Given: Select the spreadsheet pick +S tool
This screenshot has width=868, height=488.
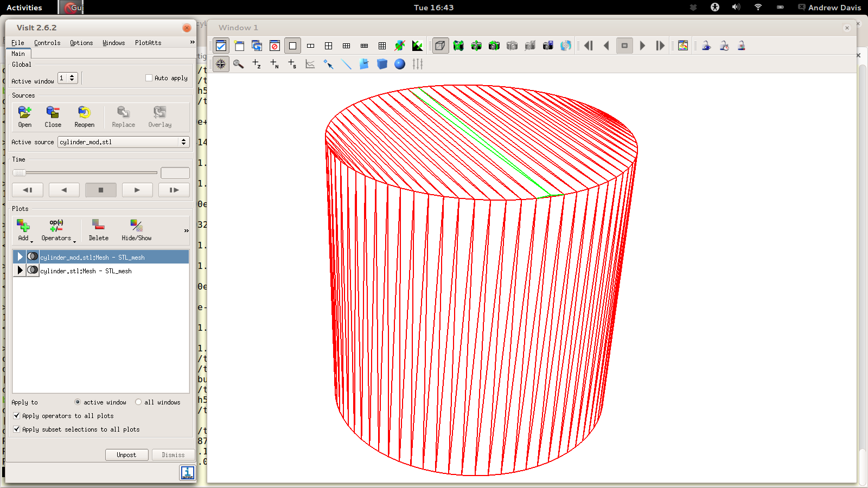Looking at the screenshot, I should (x=292, y=64).
